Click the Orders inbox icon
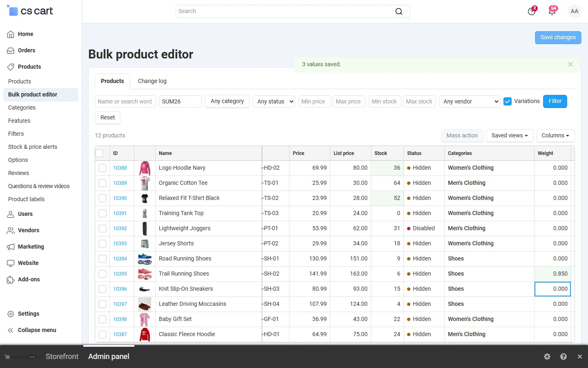Viewport: 588px width, 368px height. click(11, 51)
